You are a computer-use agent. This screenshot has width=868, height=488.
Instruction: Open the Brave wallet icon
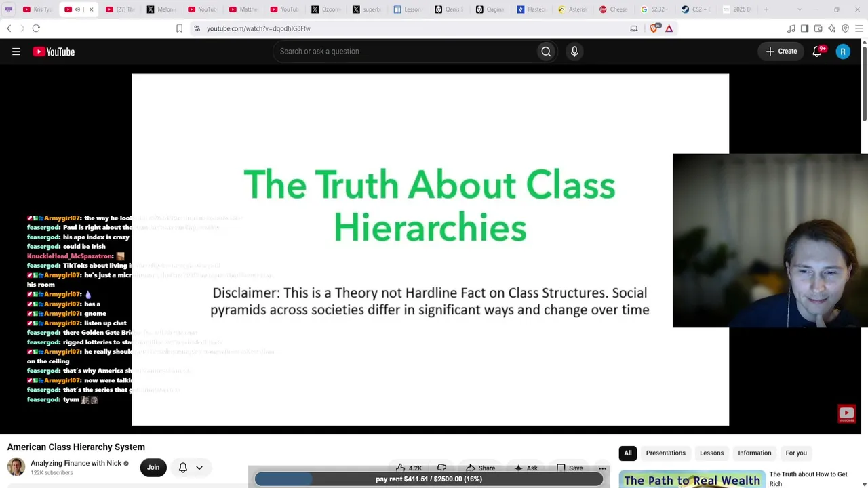pos(818,28)
